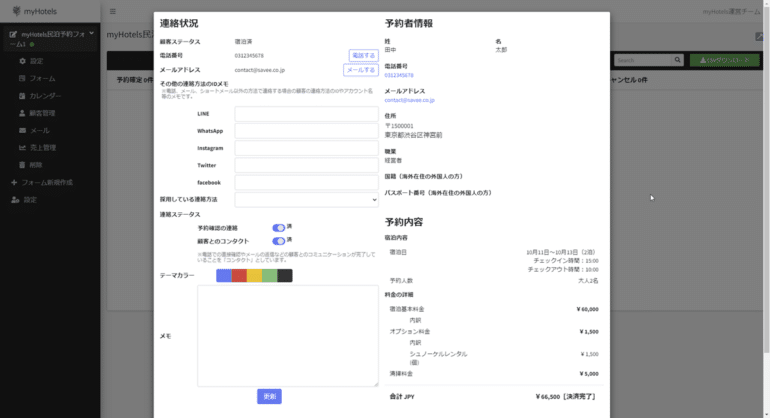Click the CSVダウンロード green button
770x418 pixels.
(x=724, y=60)
